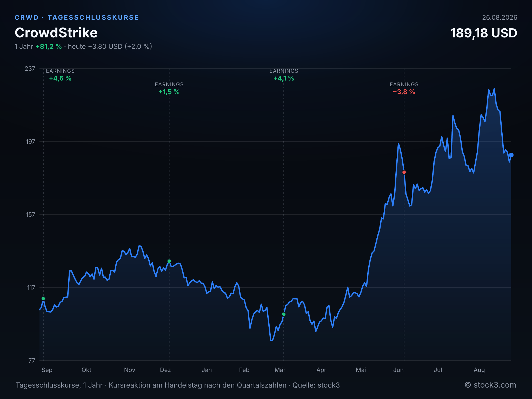Click the Nov month label

pyautogui.click(x=130, y=370)
